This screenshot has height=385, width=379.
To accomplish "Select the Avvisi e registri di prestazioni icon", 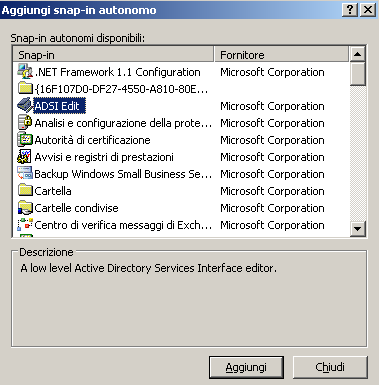I will click(25, 157).
